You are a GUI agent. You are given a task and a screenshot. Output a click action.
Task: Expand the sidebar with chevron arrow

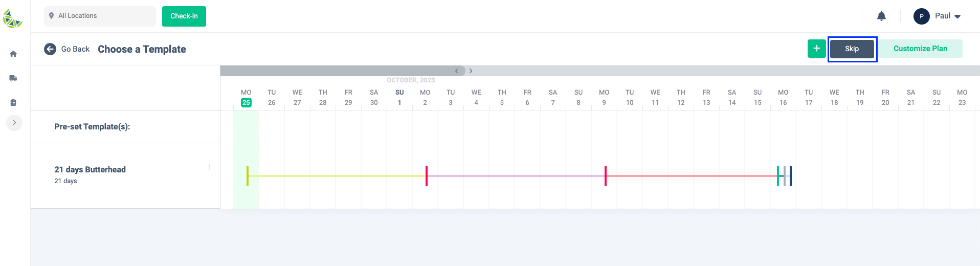(x=14, y=123)
